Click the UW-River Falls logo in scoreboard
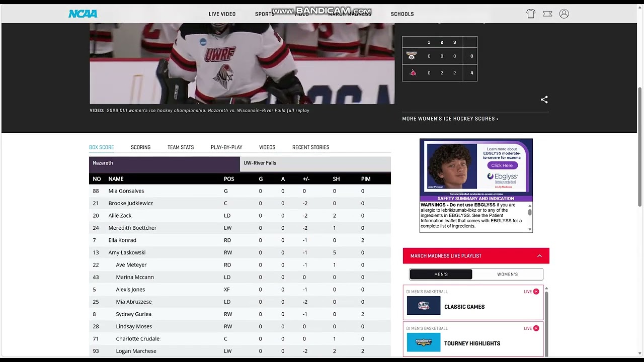Image resolution: width=644 pixels, height=362 pixels. pyautogui.click(x=413, y=73)
